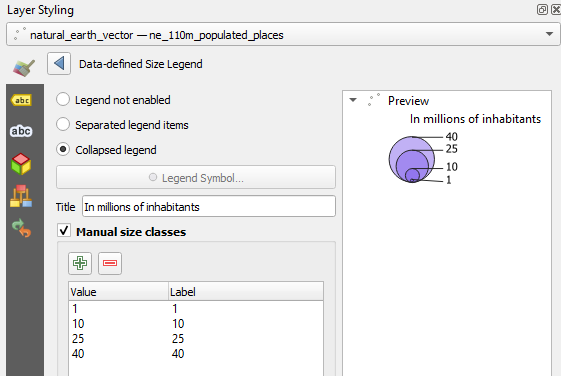Add a size class with green plus
This screenshot has width=561, height=376.
pyautogui.click(x=80, y=263)
